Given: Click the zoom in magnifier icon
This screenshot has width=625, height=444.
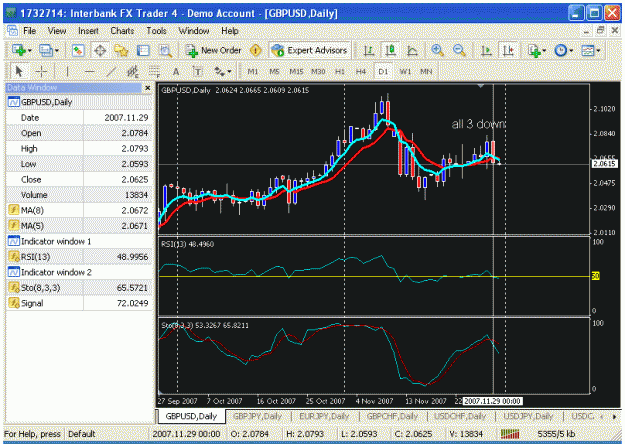Looking at the screenshot, I should (x=438, y=51).
